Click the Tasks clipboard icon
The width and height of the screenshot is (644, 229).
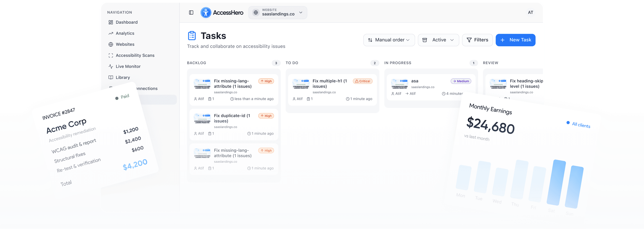click(x=192, y=36)
